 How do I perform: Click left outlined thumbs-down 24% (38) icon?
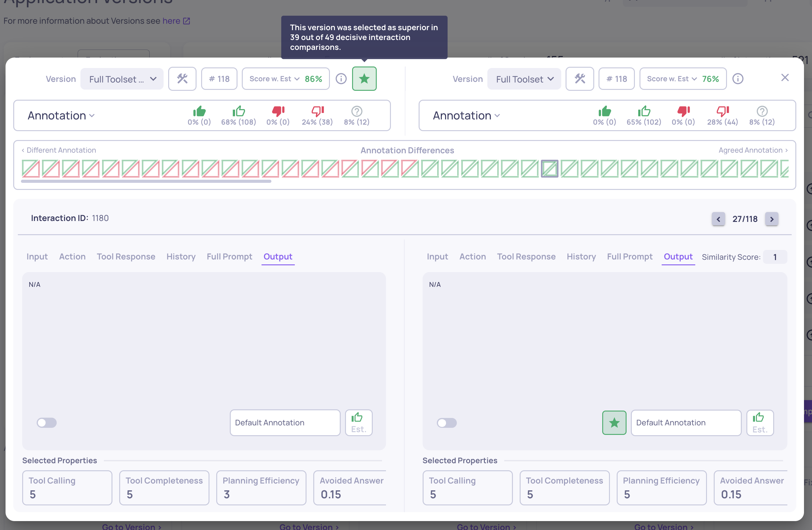[x=317, y=111]
